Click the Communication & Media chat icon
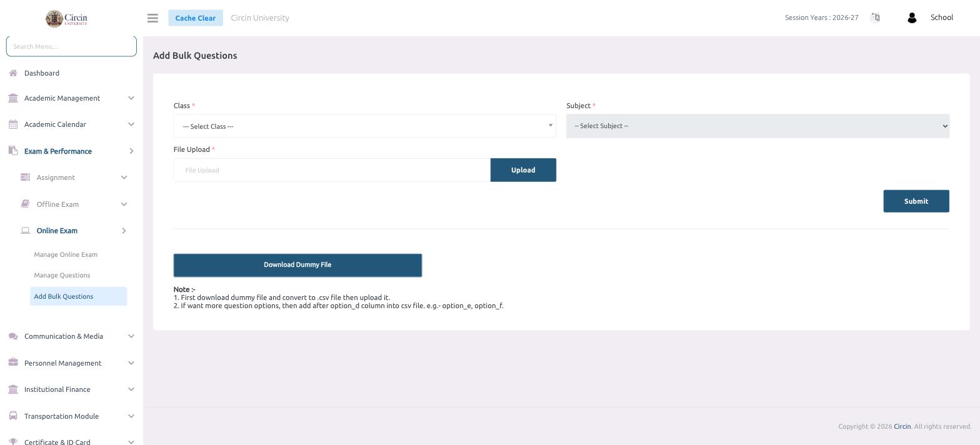The image size is (980, 445). [x=13, y=336]
